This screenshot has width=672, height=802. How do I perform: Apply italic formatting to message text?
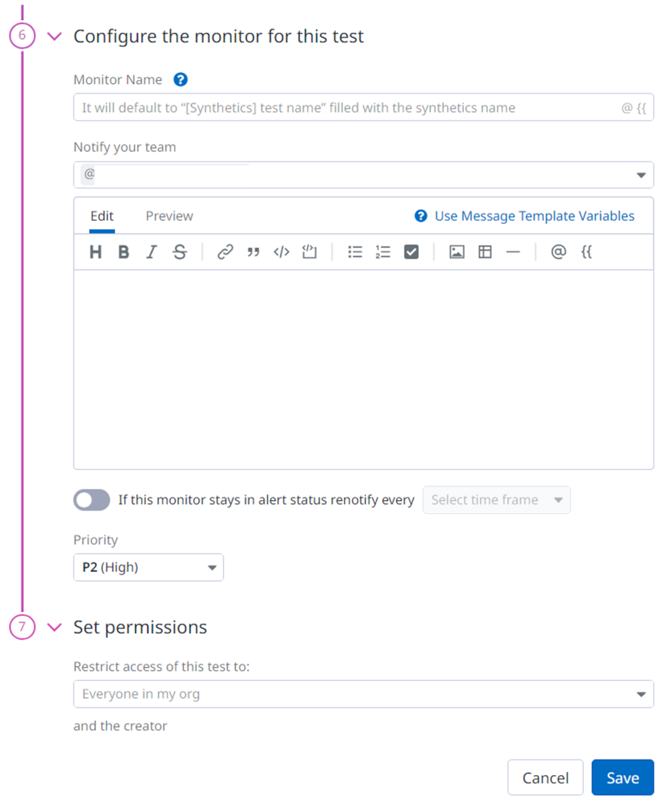point(152,252)
